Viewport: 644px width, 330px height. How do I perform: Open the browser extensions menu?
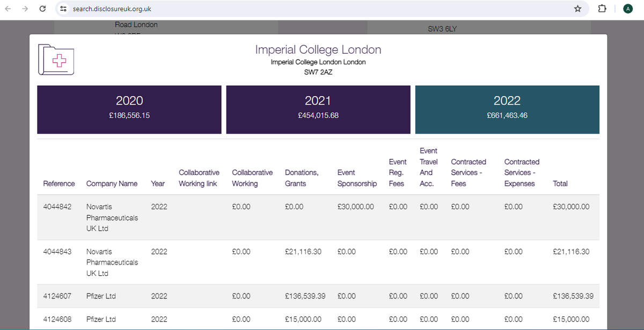602,9
